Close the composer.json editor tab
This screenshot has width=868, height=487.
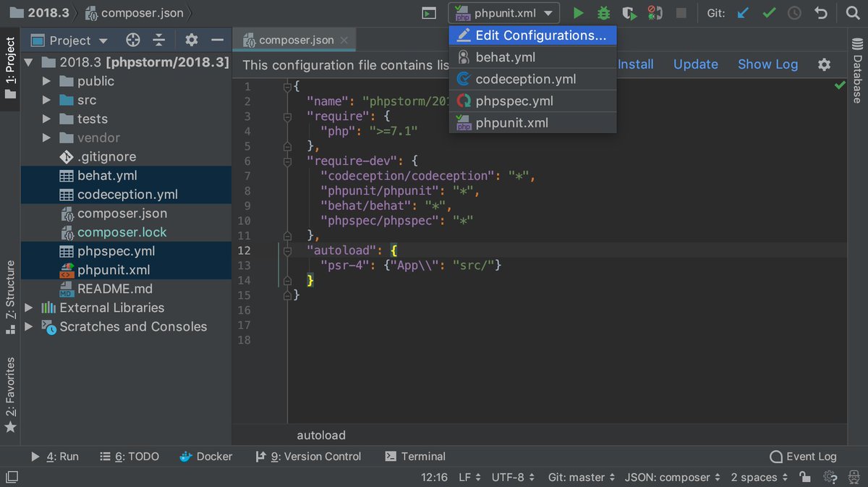pyautogui.click(x=344, y=41)
